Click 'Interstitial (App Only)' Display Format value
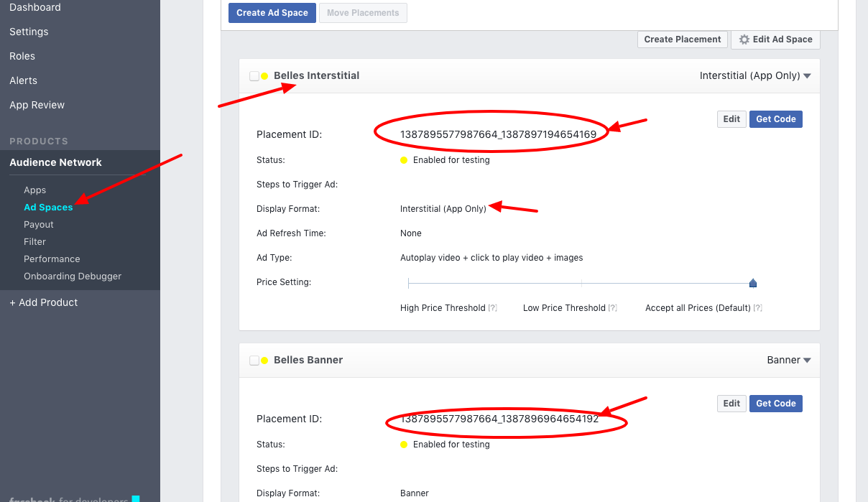The image size is (868, 502). (443, 209)
